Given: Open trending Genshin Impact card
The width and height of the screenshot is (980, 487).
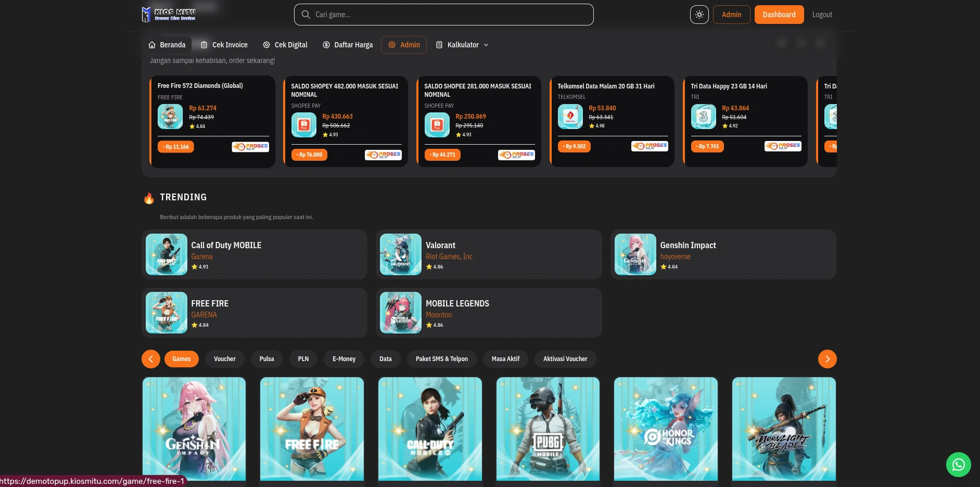Looking at the screenshot, I should 723,254.
